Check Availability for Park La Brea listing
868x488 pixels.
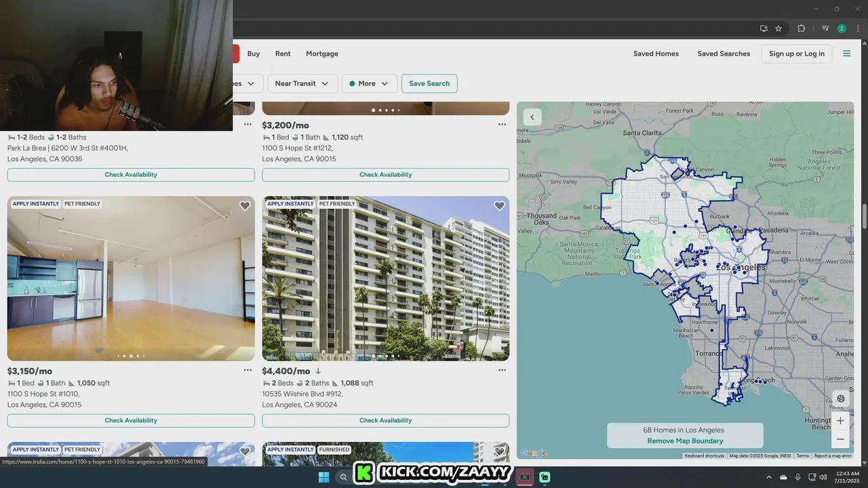[131, 175]
